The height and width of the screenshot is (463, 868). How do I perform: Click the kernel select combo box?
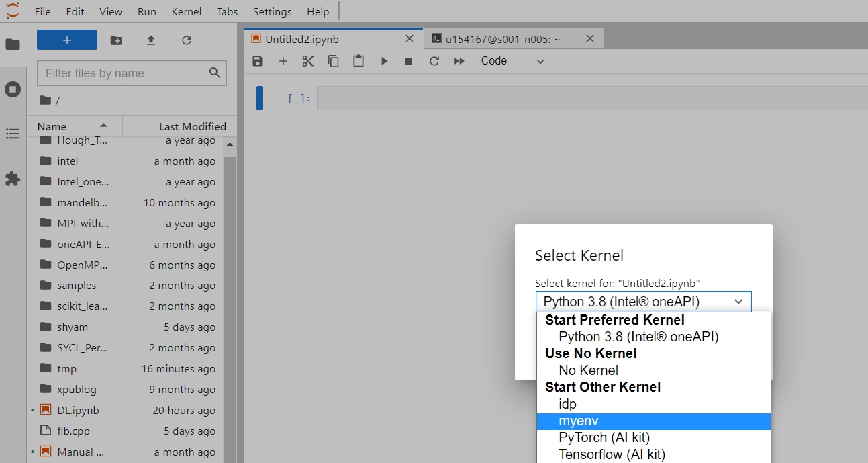(644, 302)
